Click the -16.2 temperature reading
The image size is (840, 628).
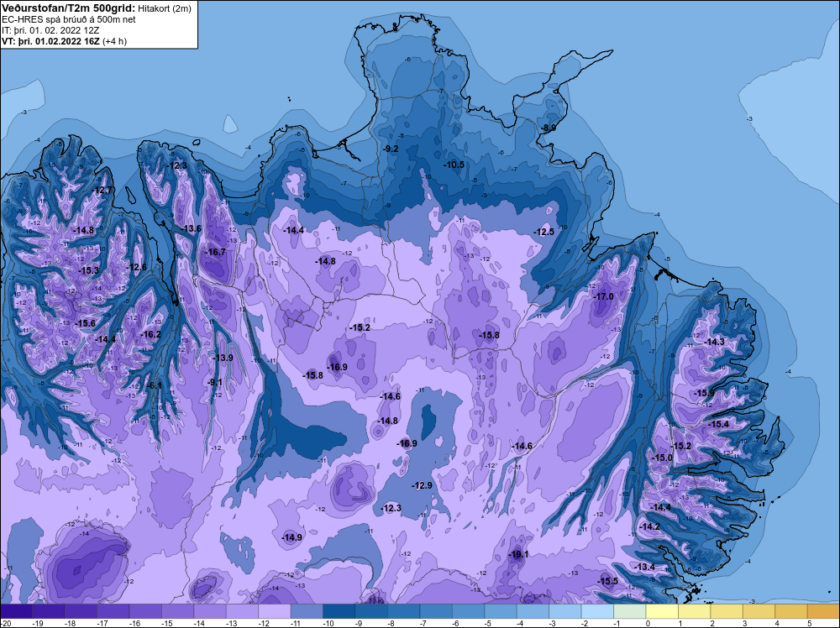(150, 335)
